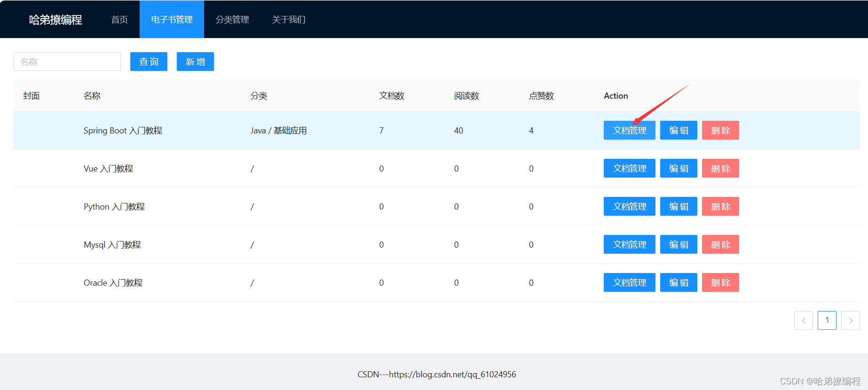
Task: Click the 封面 column header
Action: 32,96
